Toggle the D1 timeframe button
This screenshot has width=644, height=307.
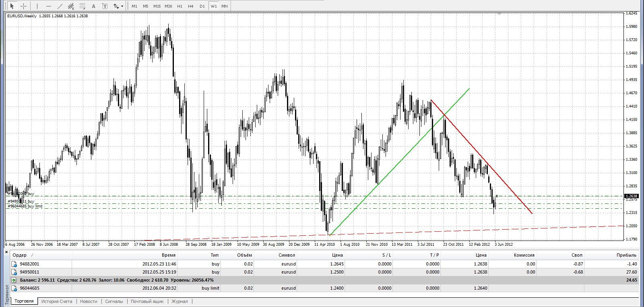pyautogui.click(x=202, y=6)
